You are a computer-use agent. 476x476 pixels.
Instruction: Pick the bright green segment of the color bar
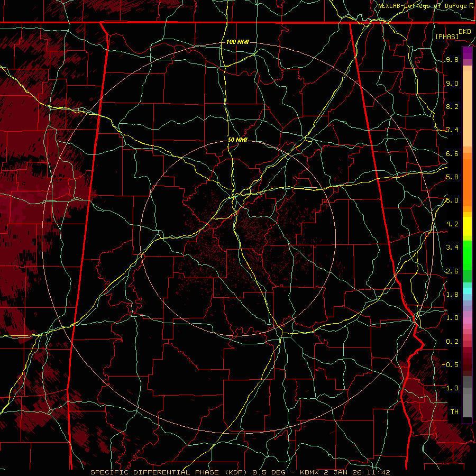click(467, 255)
